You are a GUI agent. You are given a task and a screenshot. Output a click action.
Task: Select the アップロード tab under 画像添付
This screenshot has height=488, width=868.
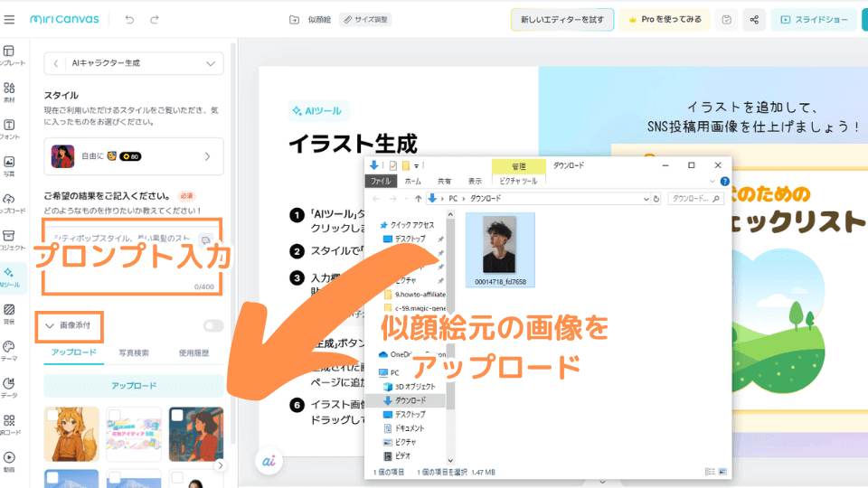[x=73, y=352]
